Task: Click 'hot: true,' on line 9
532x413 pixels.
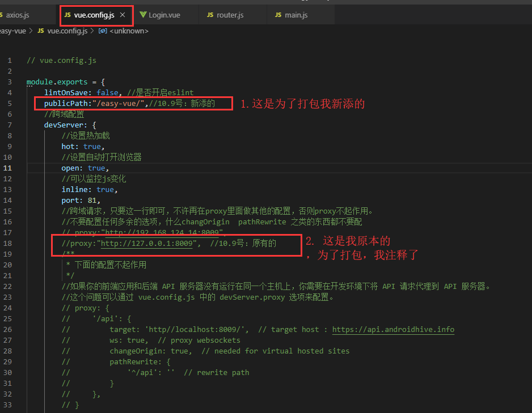Action: click(83, 146)
